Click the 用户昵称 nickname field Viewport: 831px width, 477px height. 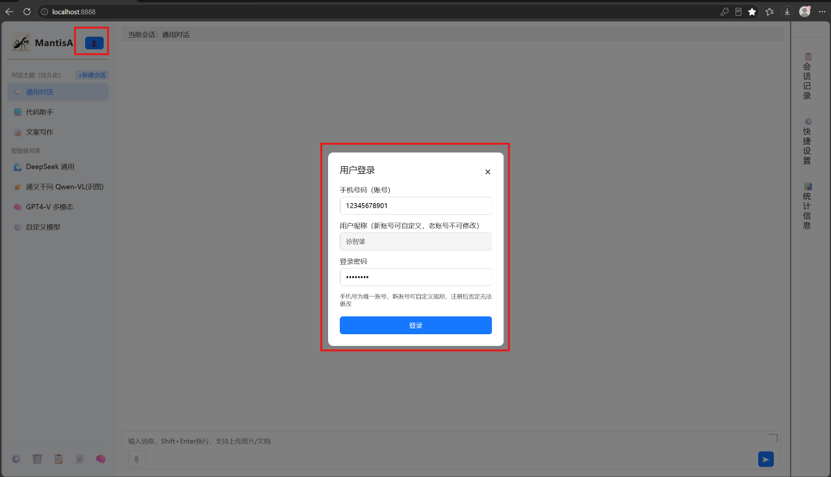click(x=416, y=241)
